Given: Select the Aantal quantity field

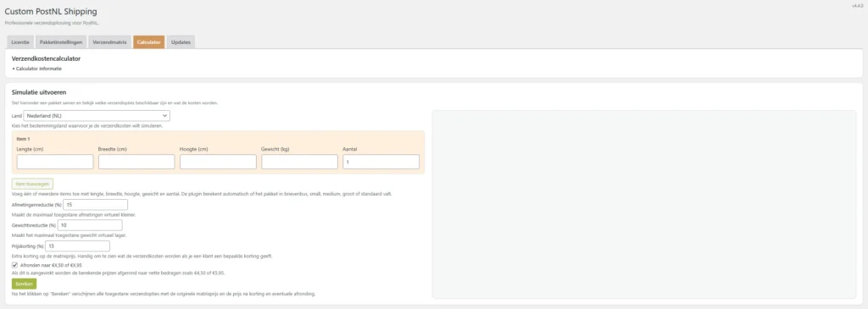Looking at the screenshot, I should tap(381, 162).
